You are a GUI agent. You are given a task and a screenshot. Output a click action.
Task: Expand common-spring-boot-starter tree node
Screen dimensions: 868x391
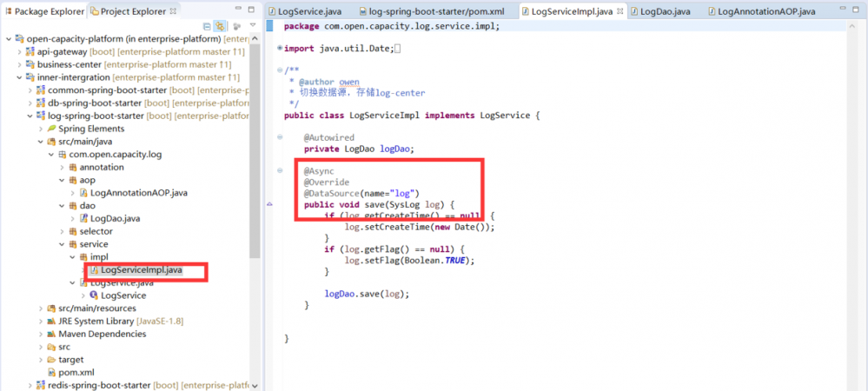point(30,90)
